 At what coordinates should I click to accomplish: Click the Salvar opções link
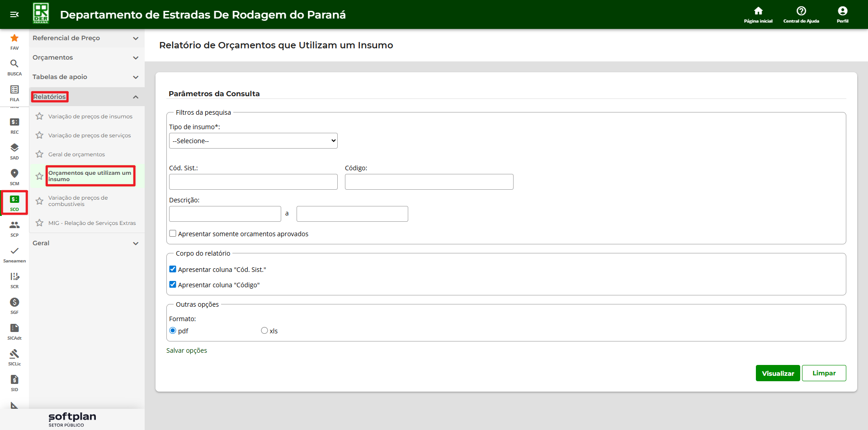pyautogui.click(x=187, y=351)
